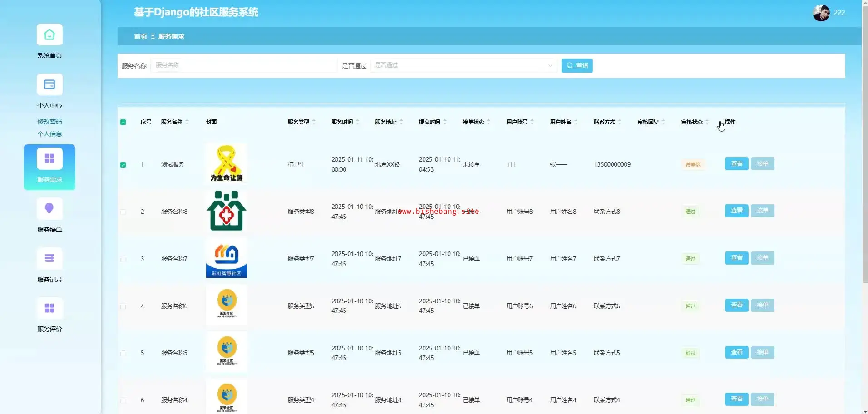Go to 首页 in the breadcrumb
Viewport: 868px width, 414px height.
pos(140,36)
